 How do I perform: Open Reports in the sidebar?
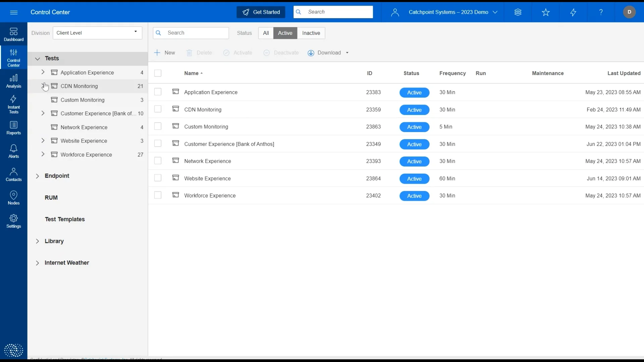14,128
